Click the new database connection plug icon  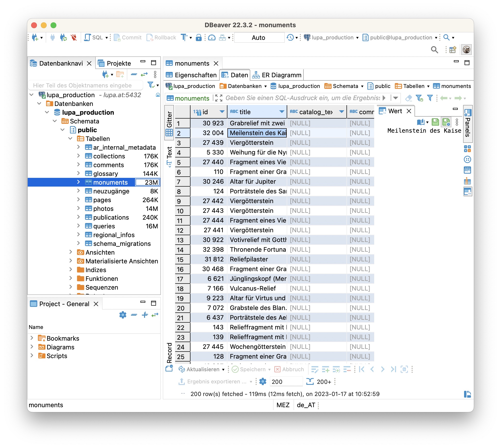tap(35, 37)
